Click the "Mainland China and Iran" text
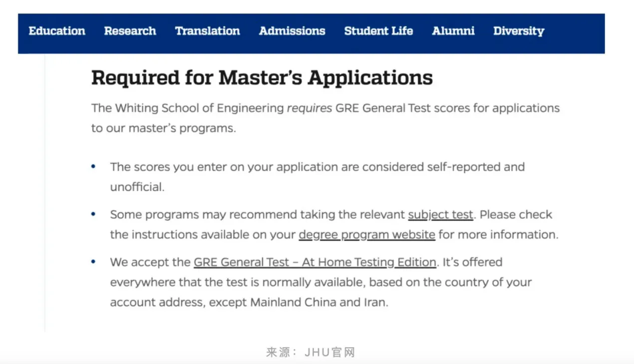This screenshot has width=634, height=364. [x=318, y=302]
